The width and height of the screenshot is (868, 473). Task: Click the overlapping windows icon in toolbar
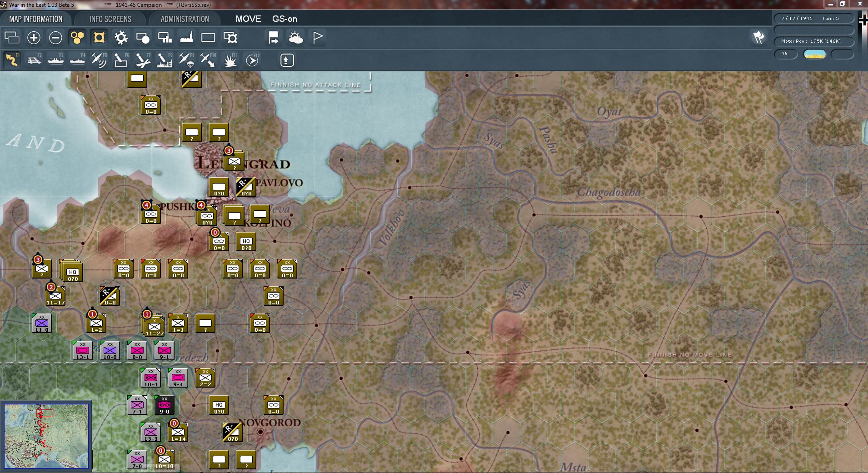point(12,37)
